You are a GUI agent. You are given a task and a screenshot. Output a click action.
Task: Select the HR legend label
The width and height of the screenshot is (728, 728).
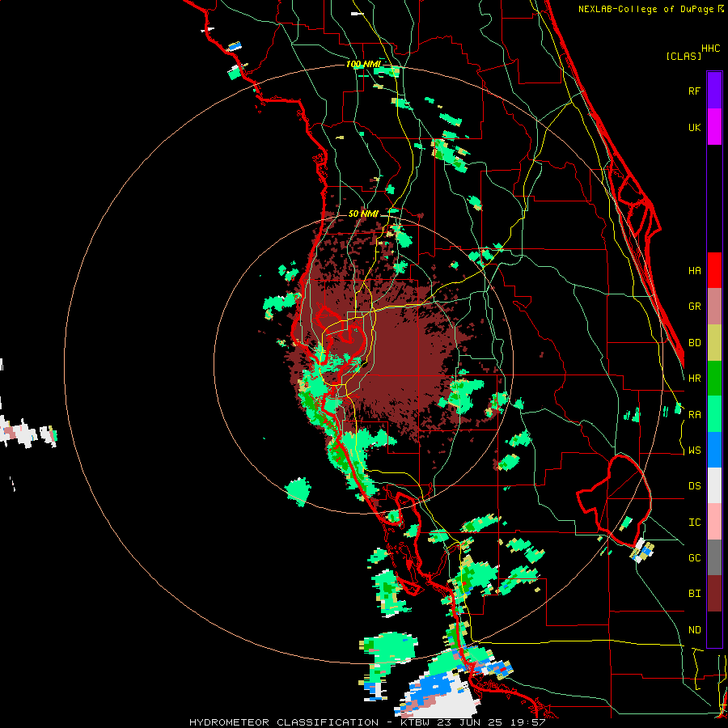pos(694,379)
